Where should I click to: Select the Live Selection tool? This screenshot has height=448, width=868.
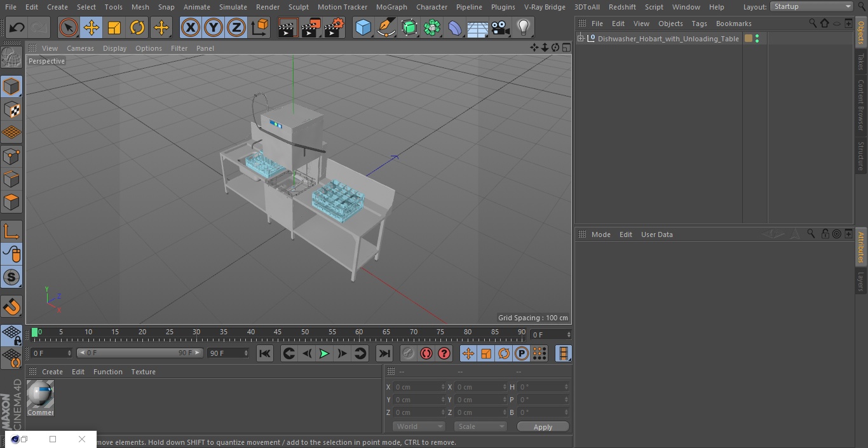69,28
